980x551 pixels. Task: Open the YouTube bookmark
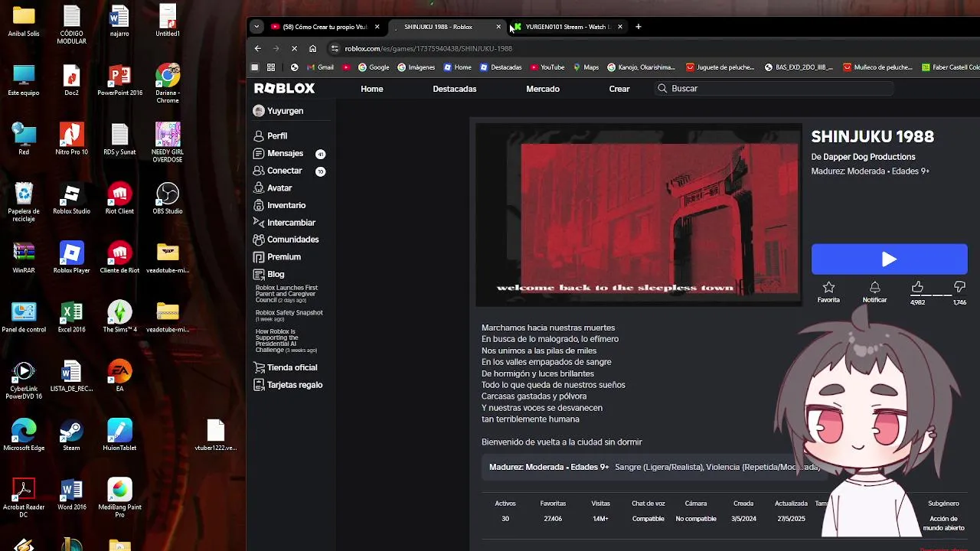tap(547, 67)
